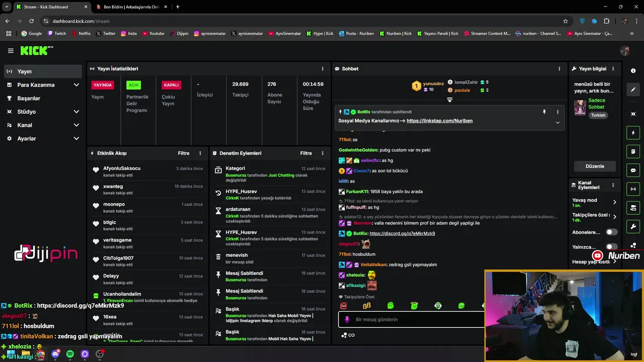Click the document notes icon in right toolbar

point(633,151)
